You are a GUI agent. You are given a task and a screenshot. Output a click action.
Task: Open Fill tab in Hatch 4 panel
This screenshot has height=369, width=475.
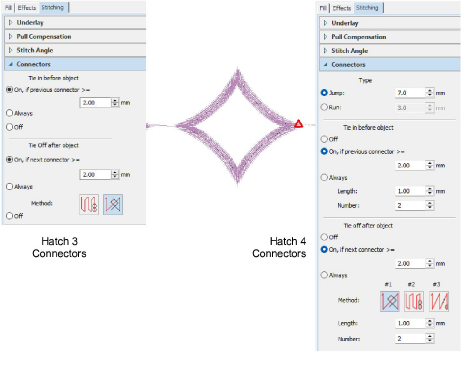(323, 8)
